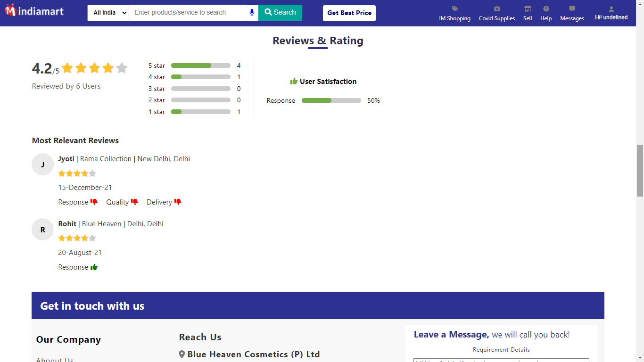Click thumbs-down icon next to Delivery
This screenshot has height=362, width=644.
178,202
